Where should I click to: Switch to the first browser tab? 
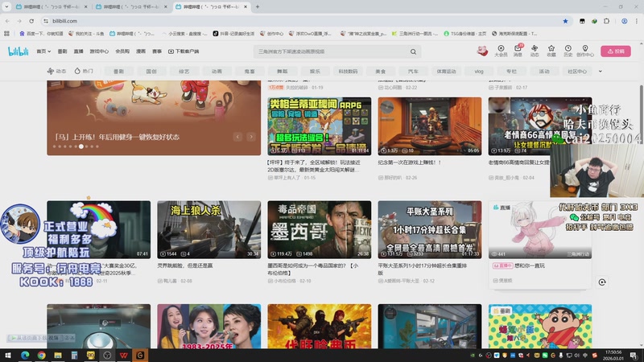click(x=51, y=6)
